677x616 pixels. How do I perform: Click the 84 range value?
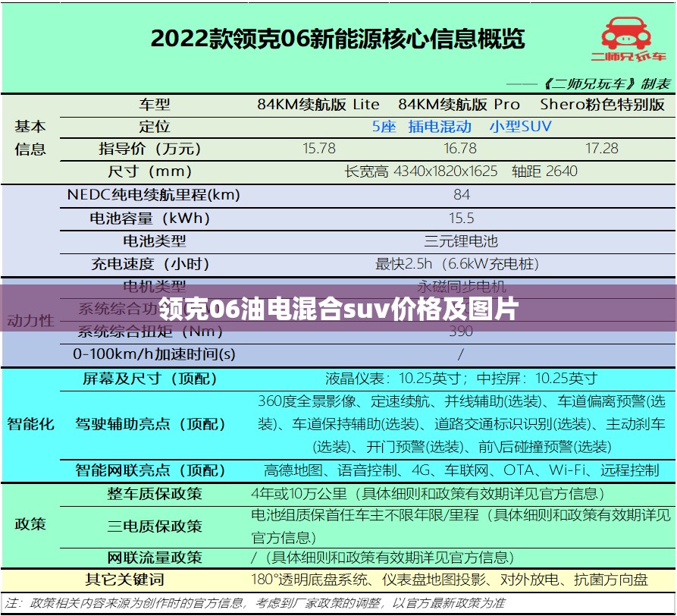462,195
